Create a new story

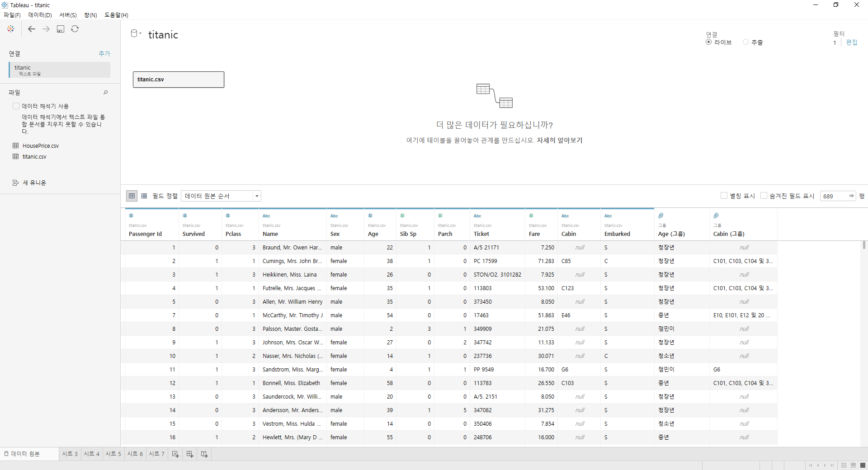tap(204, 454)
